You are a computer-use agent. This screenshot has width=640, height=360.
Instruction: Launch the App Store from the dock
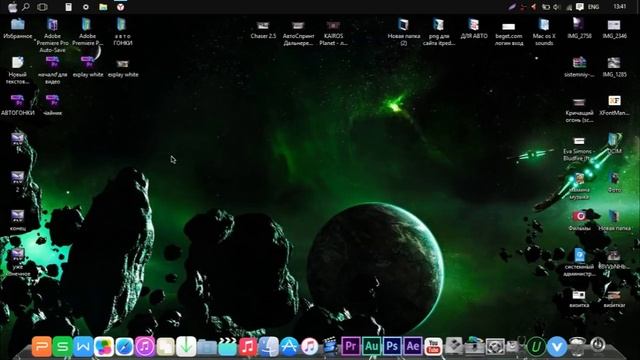tap(289, 347)
